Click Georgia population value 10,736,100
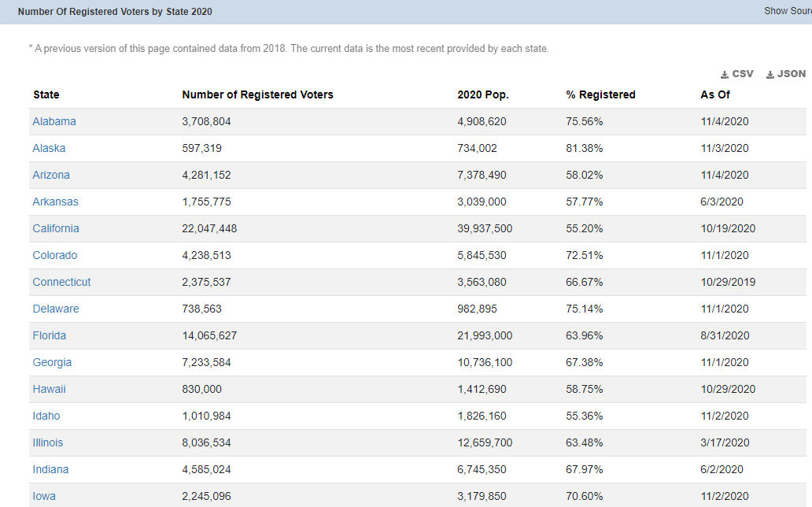Viewport: 812px width, 507px height. 485,362
